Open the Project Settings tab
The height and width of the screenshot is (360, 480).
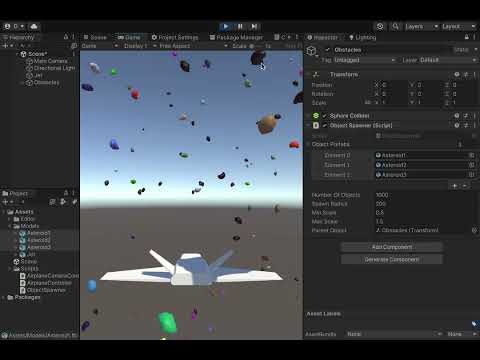click(x=175, y=37)
